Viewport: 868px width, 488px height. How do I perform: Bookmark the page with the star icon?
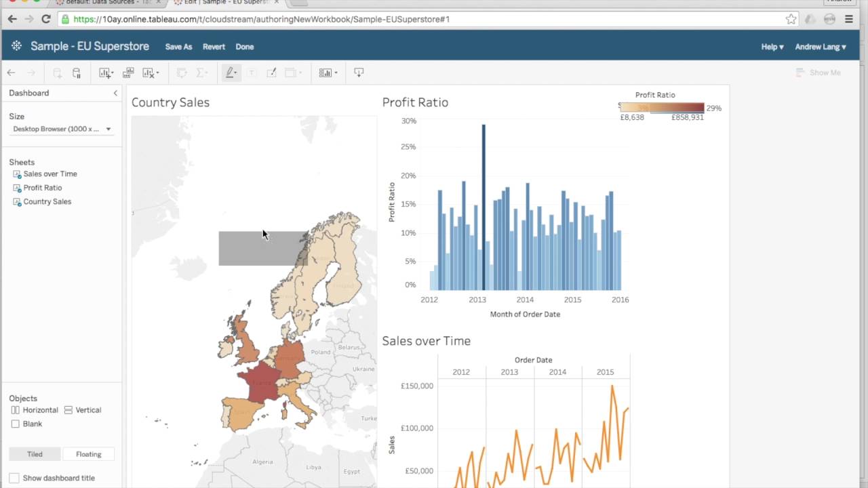(x=791, y=19)
